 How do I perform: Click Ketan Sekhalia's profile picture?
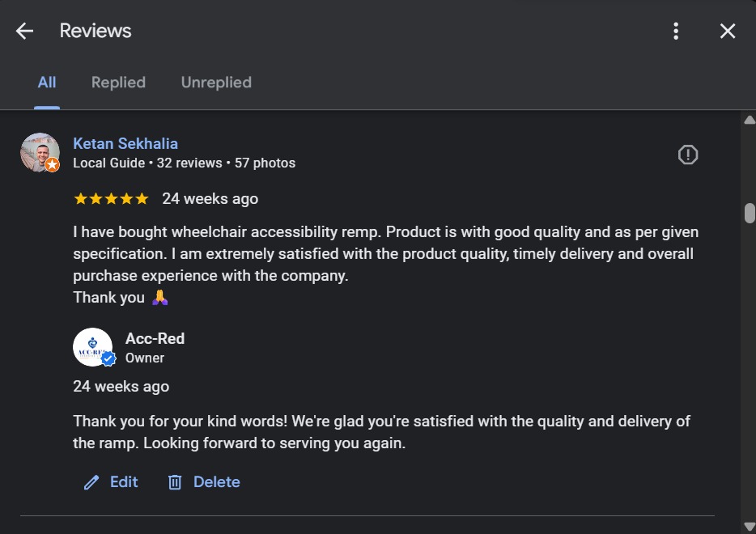point(40,152)
